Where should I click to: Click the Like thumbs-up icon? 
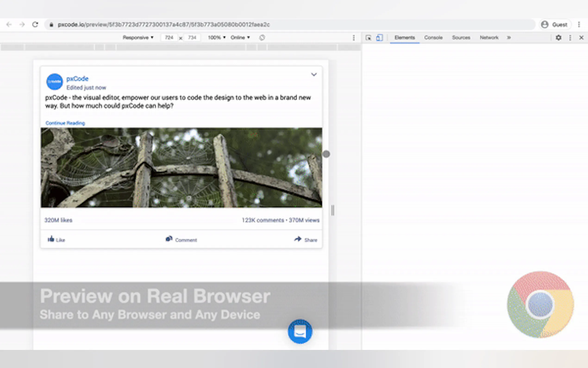pyautogui.click(x=51, y=239)
